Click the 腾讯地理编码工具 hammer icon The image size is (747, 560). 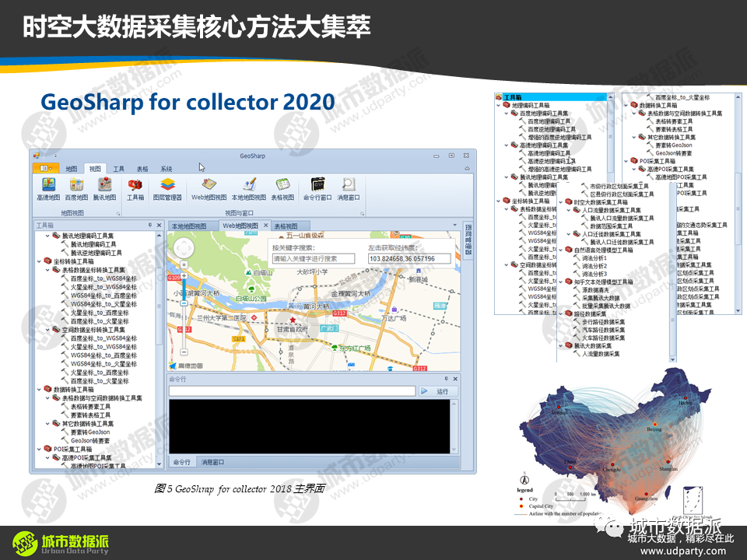click(65, 243)
